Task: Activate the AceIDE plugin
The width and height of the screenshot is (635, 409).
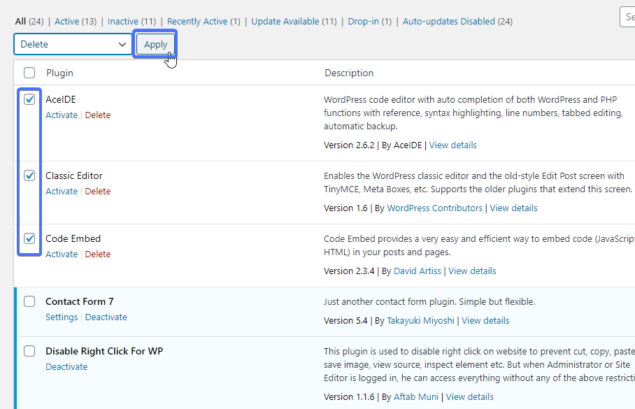Action: 62,115
